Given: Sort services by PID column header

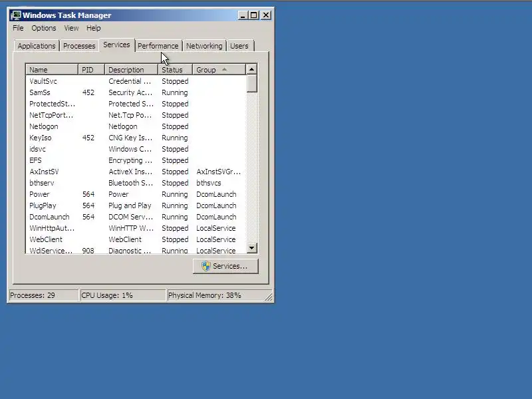Looking at the screenshot, I should point(92,70).
